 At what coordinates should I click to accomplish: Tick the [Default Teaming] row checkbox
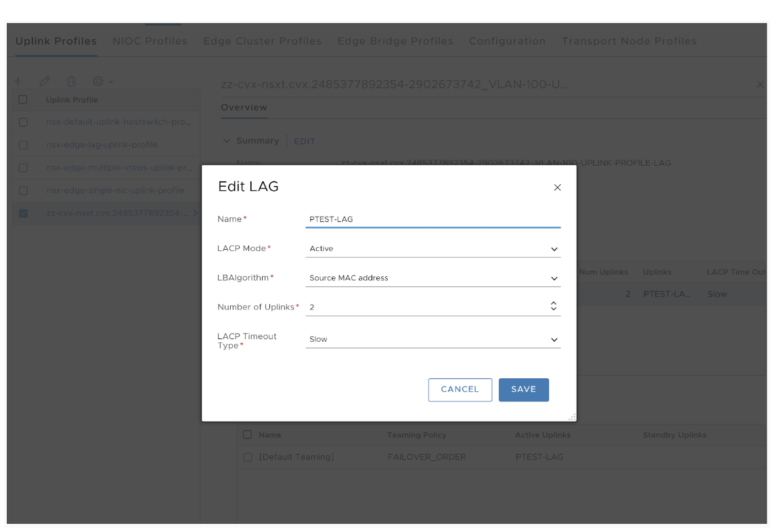[248, 458]
